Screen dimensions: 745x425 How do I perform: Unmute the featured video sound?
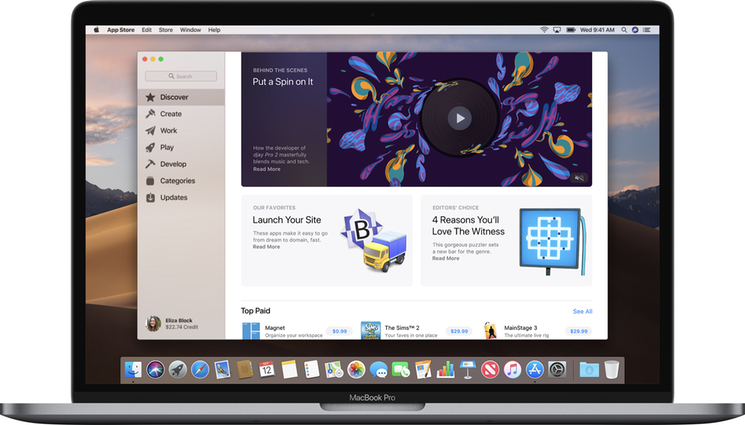(x=579, y=178)
